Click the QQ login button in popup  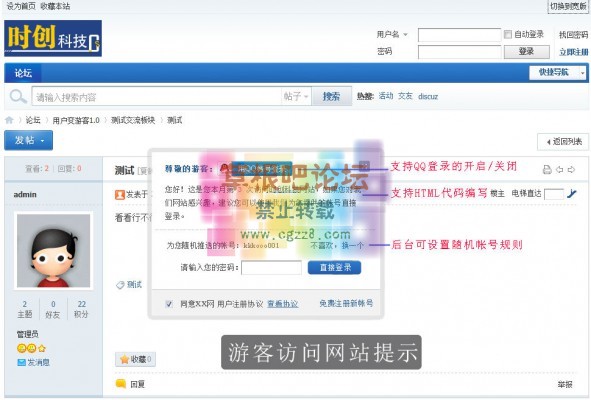click(256, 169)
